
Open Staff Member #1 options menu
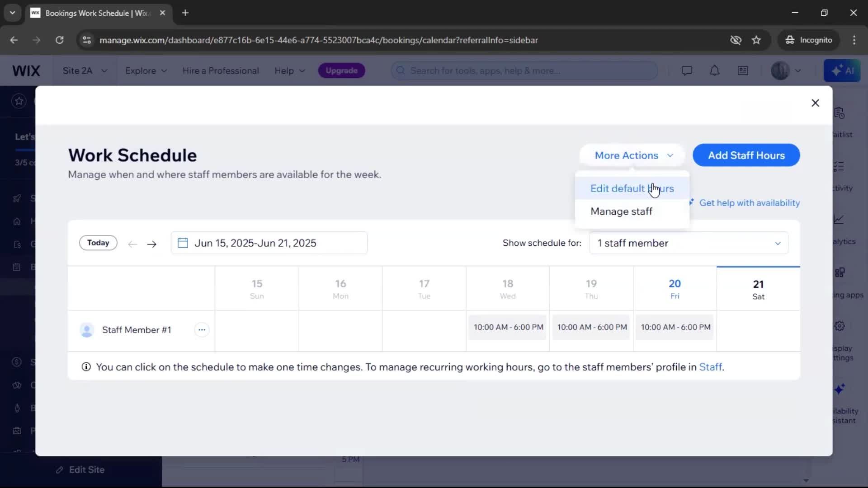[202, 330]
